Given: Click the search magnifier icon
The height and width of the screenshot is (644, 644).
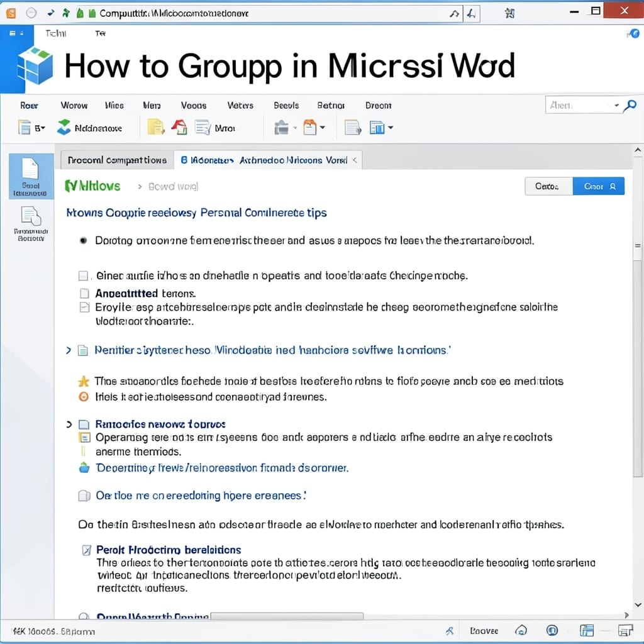Looking at the screenshot, I should [x=630, y=106].
